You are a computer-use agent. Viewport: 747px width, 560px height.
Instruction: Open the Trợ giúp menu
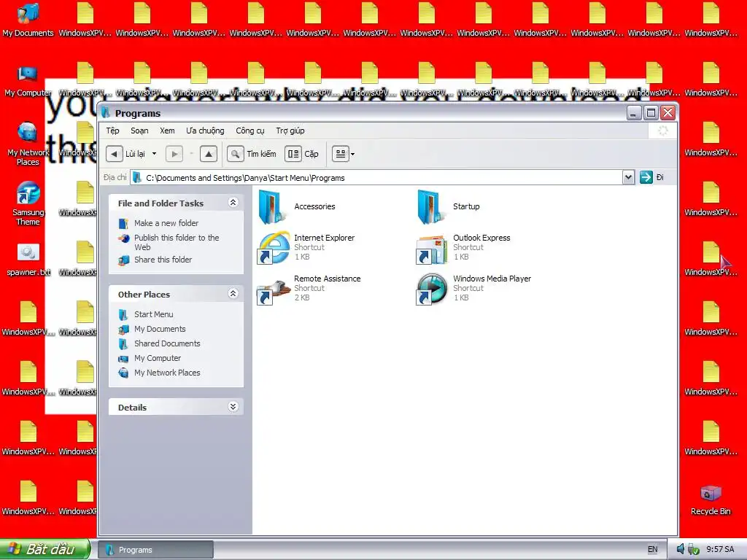click(x=290, y=131)
